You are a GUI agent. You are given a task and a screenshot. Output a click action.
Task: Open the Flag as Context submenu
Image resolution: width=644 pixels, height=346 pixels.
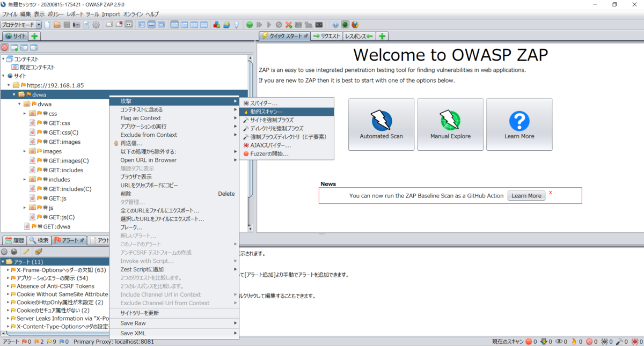click(x=174, y=118)
